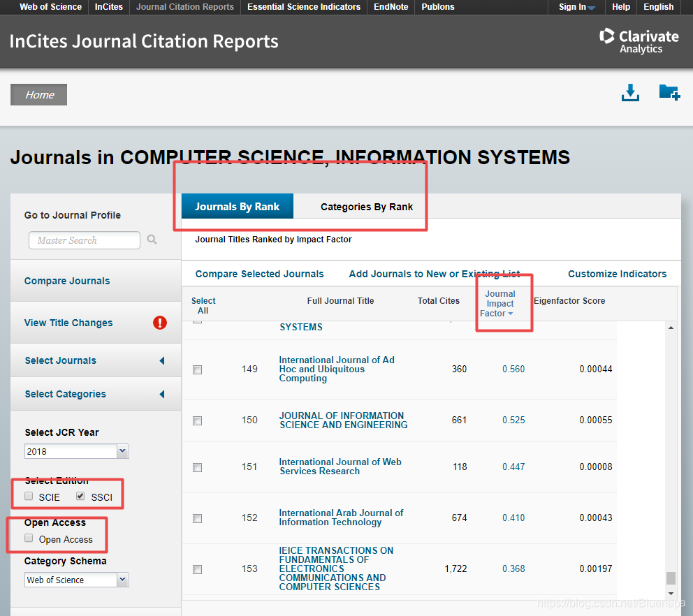Screen dimensions: 693x616
Task: Open International Journal of Ad Hoc and Ubiquitous Computing
Action: 337,369
